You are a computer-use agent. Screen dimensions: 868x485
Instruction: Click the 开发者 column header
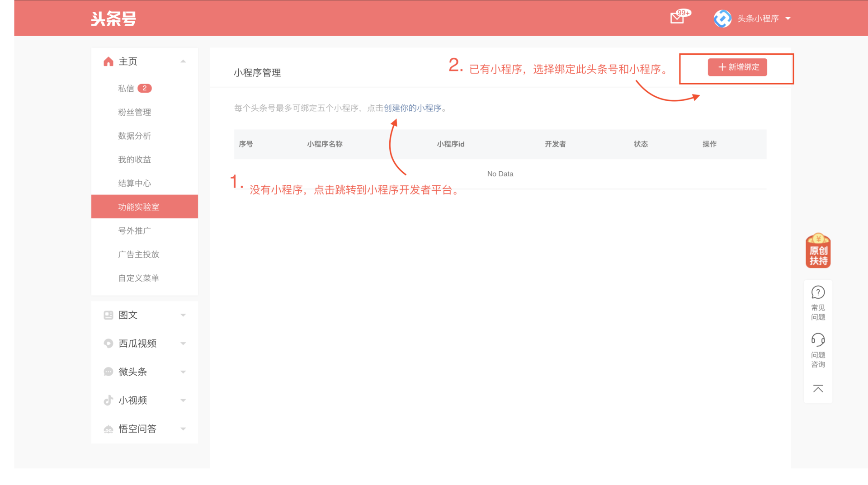click(555, 144)
